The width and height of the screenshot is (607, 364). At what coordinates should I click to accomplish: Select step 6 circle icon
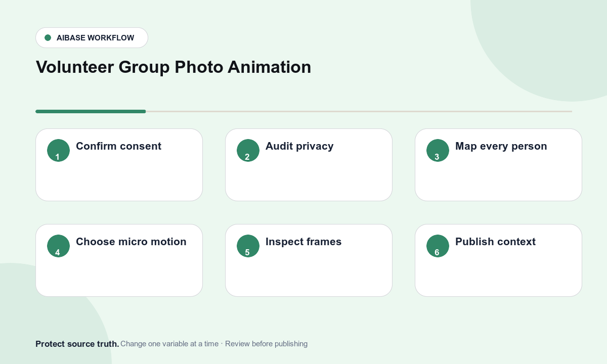coord(438,246)
